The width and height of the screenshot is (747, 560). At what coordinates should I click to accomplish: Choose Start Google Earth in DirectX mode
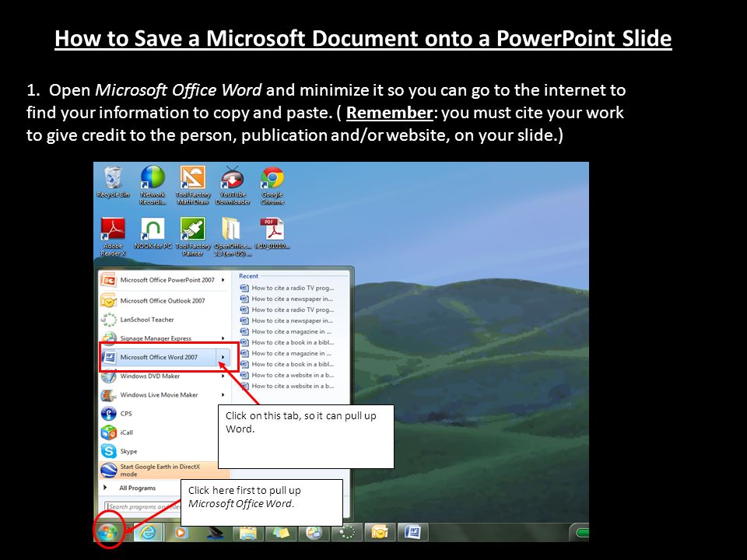pos(164,470)
